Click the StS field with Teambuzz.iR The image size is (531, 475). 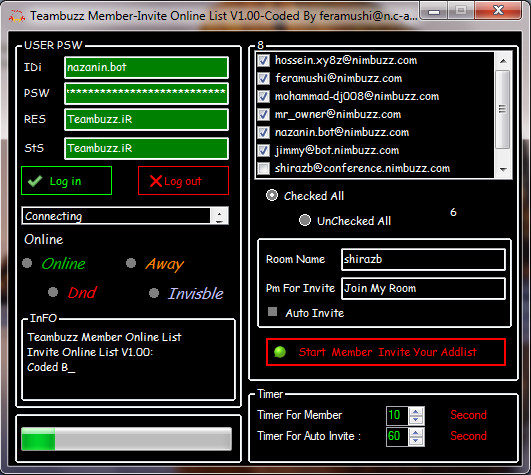pos(146,148)
